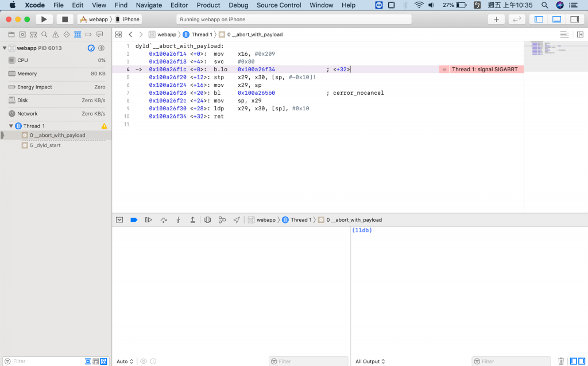Add an editor on the right
The height and width of the screenshot is (366, 588).
[580, 34]
